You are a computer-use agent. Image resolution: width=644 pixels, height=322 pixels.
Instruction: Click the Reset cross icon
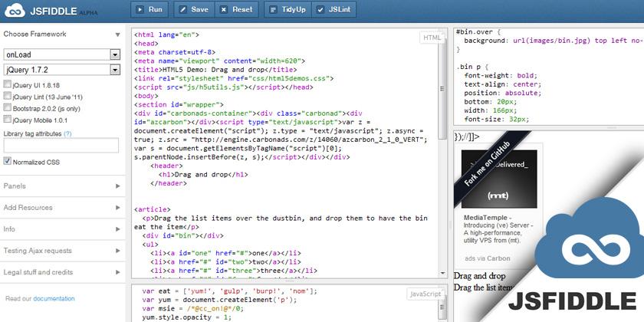(x=223, y=9)
